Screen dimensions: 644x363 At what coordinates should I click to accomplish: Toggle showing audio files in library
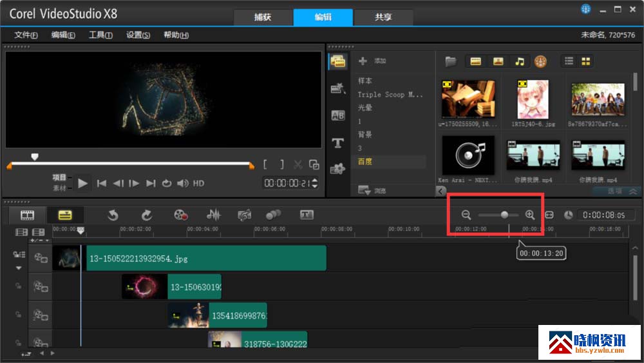point(519,61)
